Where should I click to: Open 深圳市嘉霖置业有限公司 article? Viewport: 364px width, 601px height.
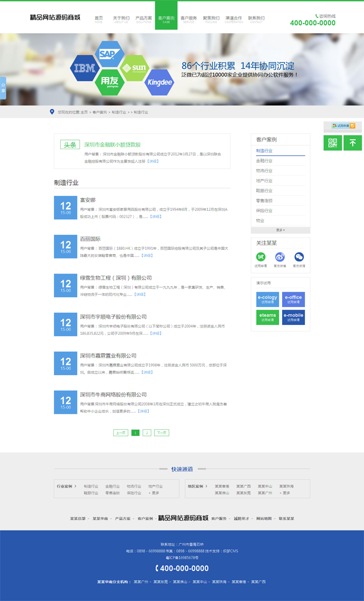pyautogui.click(x=108, y=355)
